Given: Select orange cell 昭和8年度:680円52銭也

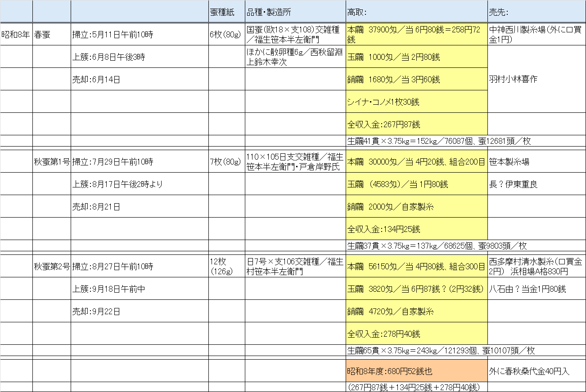Looking at the screenshot, I should pos(417,371).
